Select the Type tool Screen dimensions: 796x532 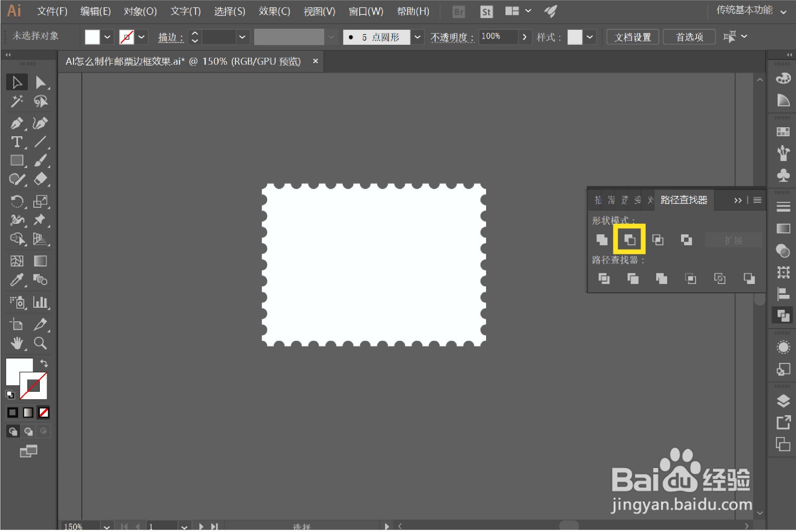(17, 142)
